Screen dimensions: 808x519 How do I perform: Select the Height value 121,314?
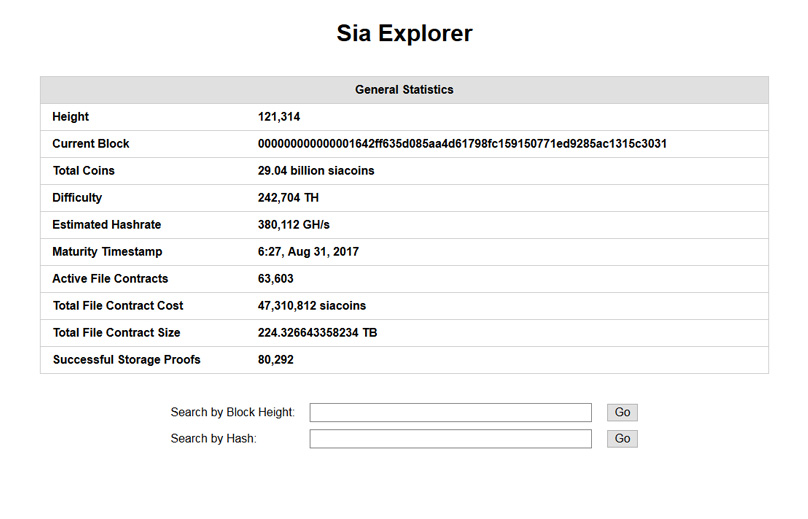(279, 117)
